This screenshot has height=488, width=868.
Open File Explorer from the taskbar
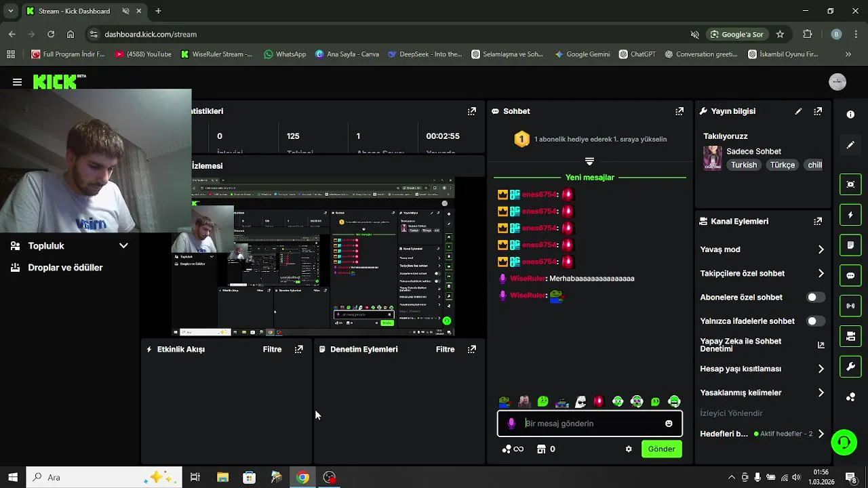point(222,477)
